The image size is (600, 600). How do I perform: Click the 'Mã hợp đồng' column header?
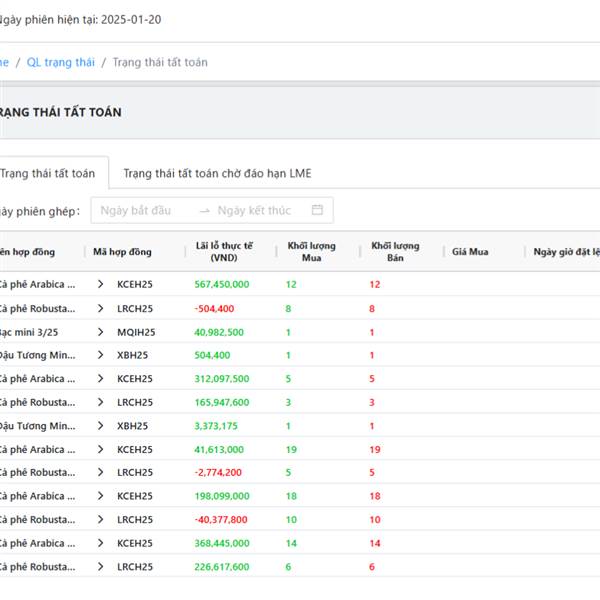[122, 251]
